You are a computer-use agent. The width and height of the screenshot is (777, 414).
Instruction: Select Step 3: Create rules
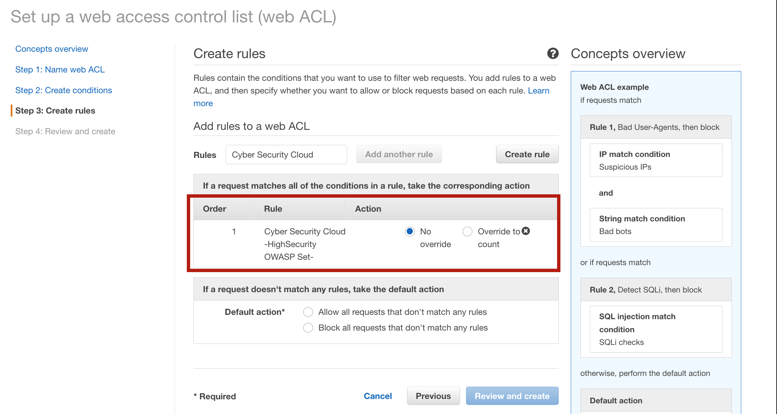click(x=55, y=111)
